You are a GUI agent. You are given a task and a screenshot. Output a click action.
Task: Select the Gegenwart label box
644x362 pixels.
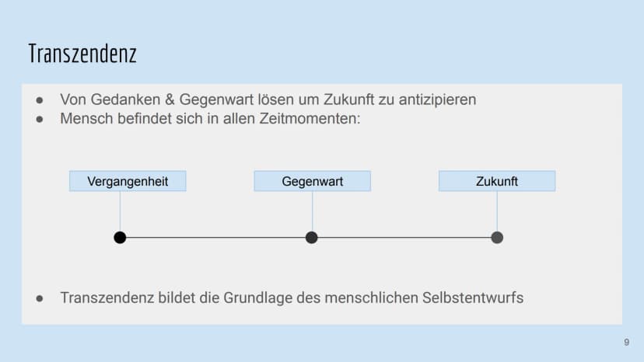tap(312, 181)
